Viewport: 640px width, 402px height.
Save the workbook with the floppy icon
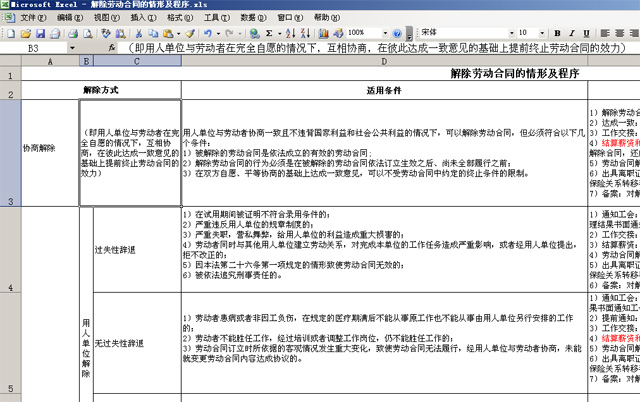point(41,33)
